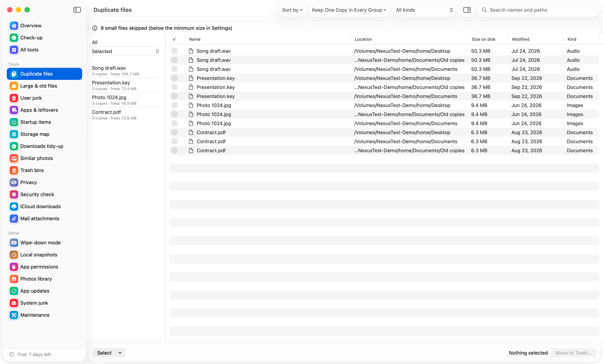Click the Search names and paths field
This screenshot has width=603, height=364.
coord(538,10)
